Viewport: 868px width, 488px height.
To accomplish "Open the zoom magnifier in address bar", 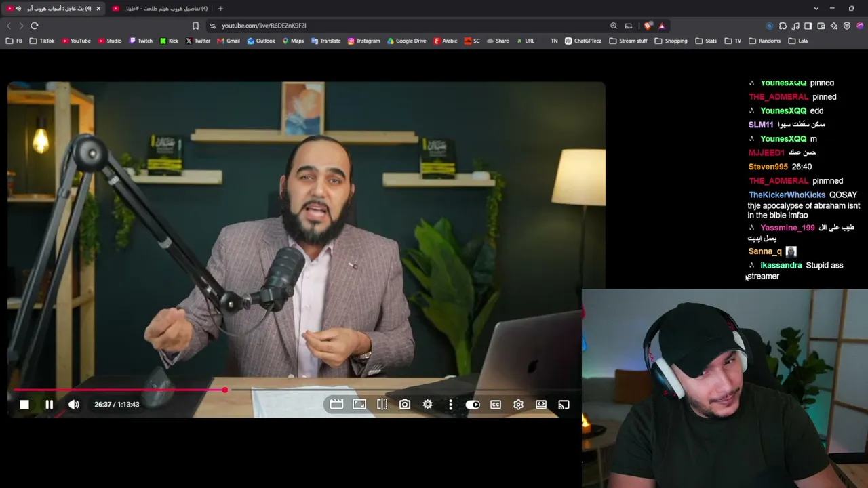I will tap(614, 26).
